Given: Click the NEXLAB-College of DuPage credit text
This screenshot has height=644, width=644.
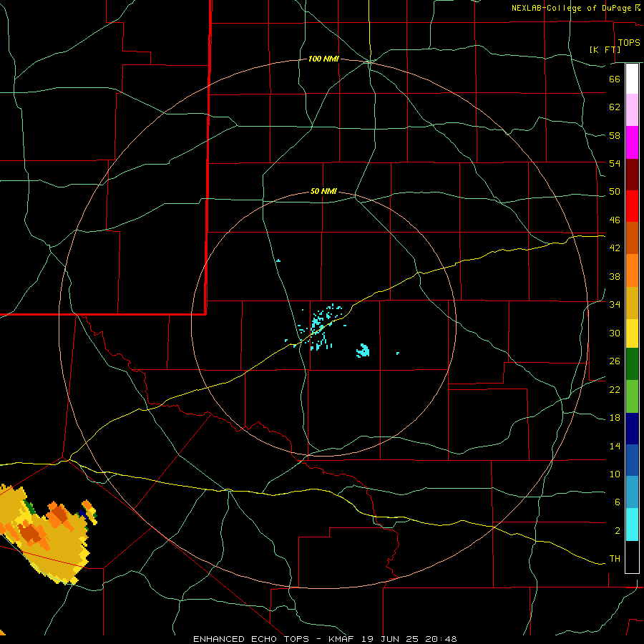Looking at the screenshot, I should [x=575, y=8].
